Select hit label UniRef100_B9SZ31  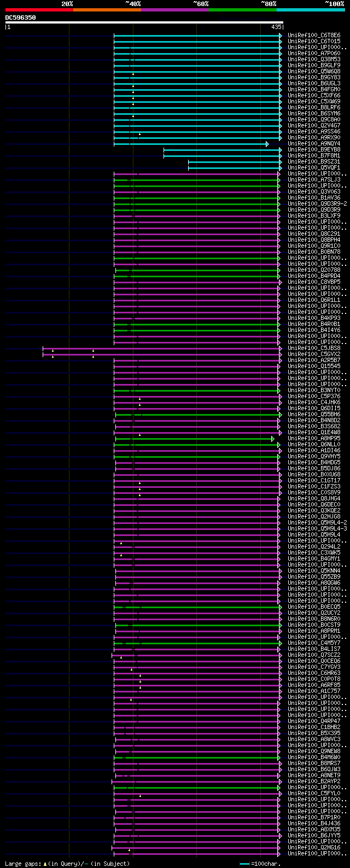(x=314, y=162)
